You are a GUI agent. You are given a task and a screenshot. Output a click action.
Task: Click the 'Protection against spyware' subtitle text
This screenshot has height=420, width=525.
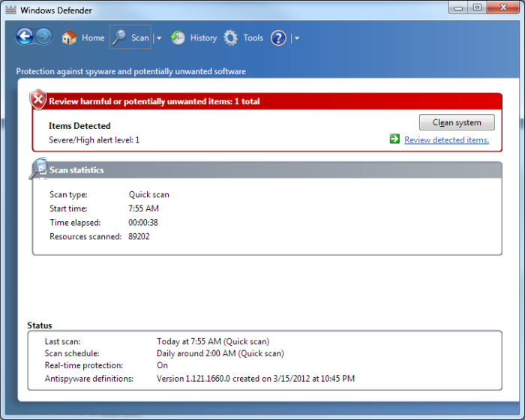click(x=131, y=71)
